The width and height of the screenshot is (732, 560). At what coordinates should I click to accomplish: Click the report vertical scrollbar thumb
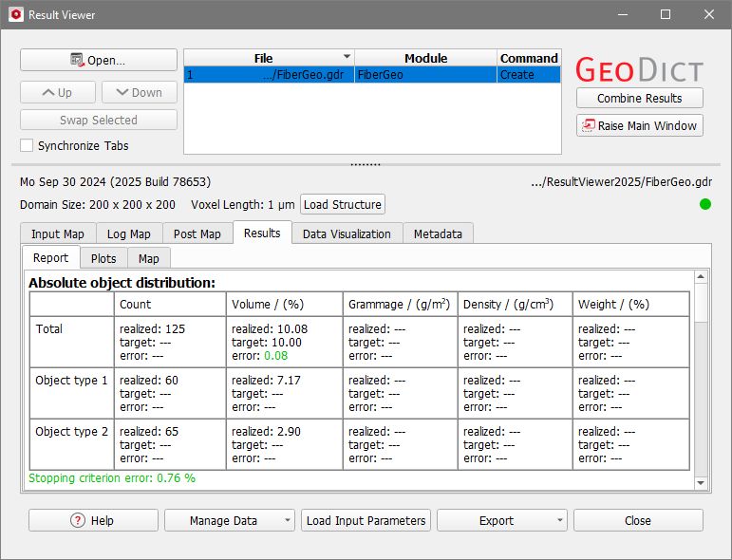pyautogui.click(x=701, y=303)
